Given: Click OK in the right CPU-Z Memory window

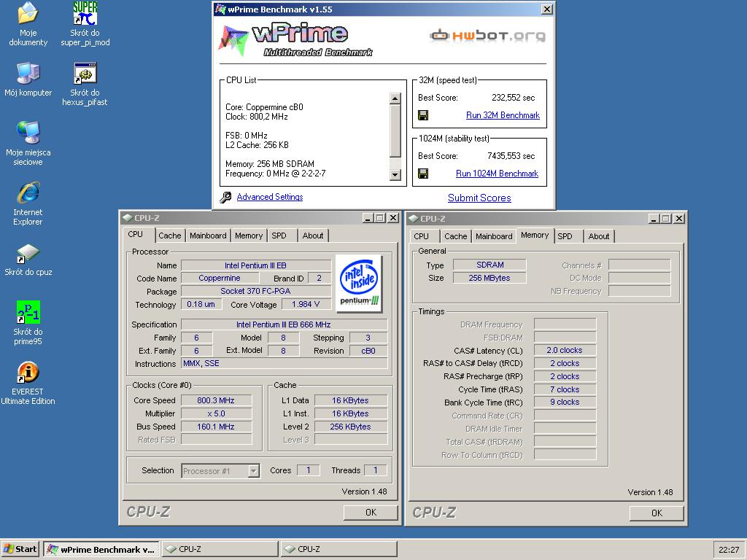Looking at the screenshot, I should coord(657,513).
